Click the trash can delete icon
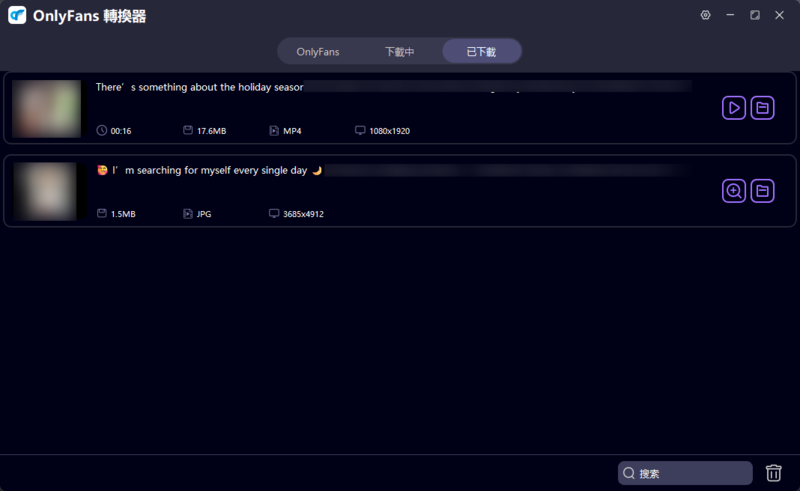This screenshot has height=491, width=800. pyautogui.click(x=773, y=473)
